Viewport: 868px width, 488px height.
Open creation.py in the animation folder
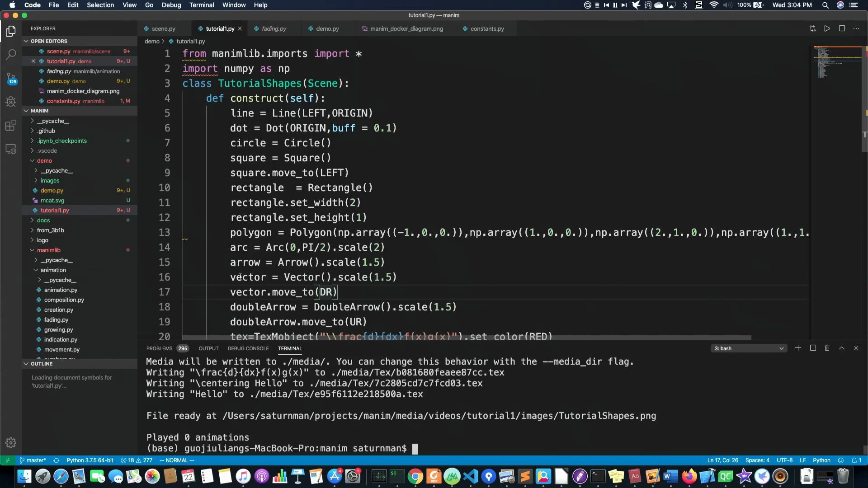click(x=80, y=310)
